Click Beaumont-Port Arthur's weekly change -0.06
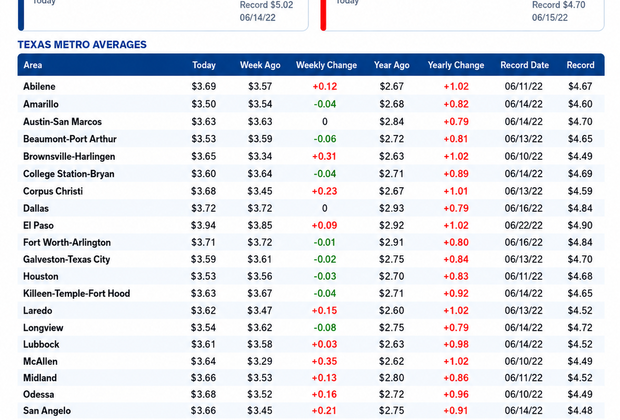The height and width of the screenshot is (420, 620). [325, 139]
